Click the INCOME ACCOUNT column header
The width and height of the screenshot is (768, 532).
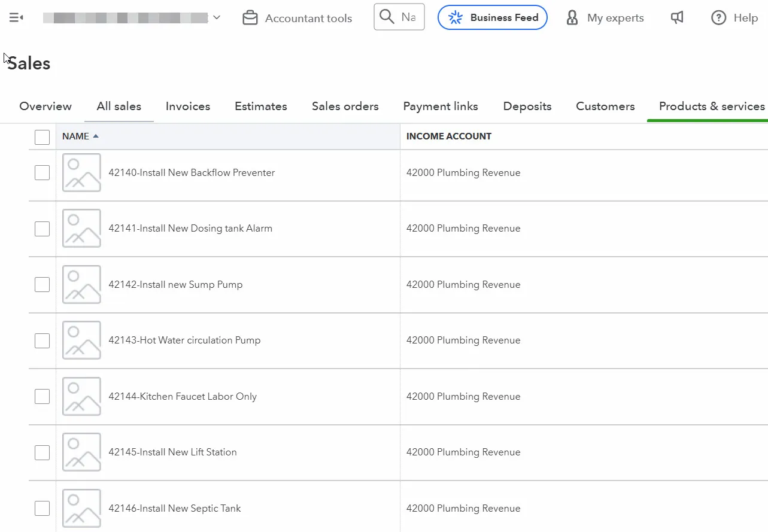click(449, 136)
